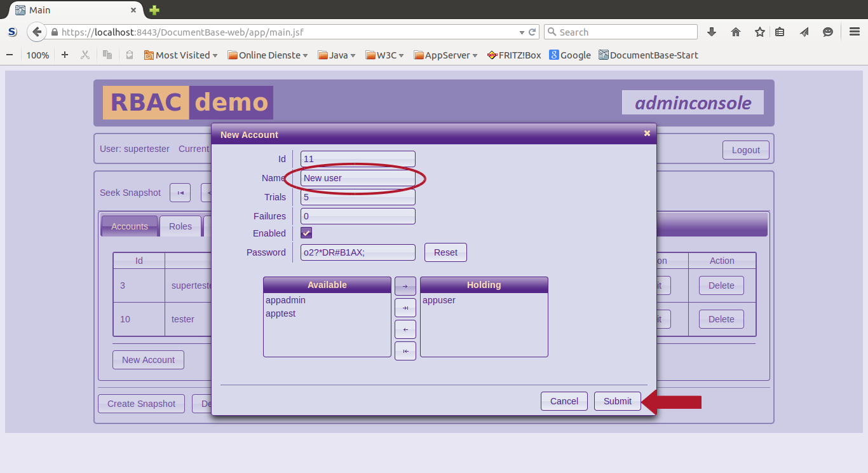Click the remove-all roles arrow button
The image size is (868, 473).
click(405, 351)
